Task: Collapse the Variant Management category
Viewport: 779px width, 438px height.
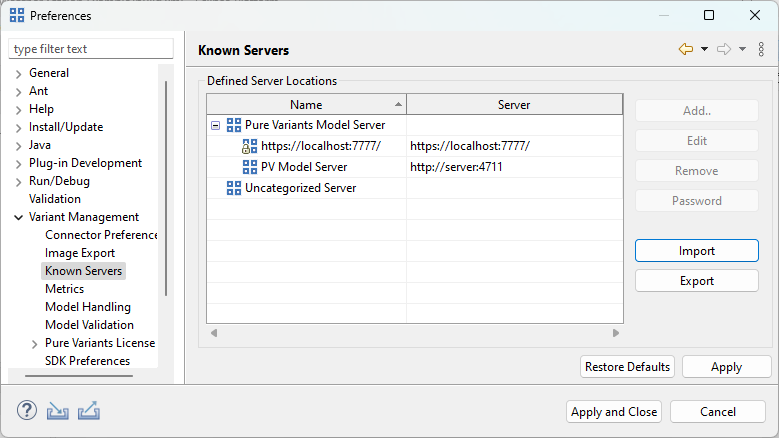Action: (x=19, y=217)
